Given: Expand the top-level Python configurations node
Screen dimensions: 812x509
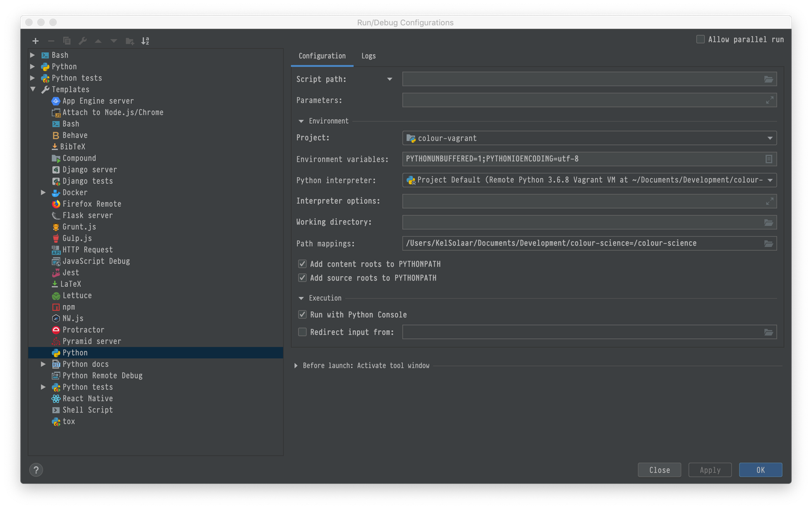Looking at the screenshot, I should tap(33, 67).
